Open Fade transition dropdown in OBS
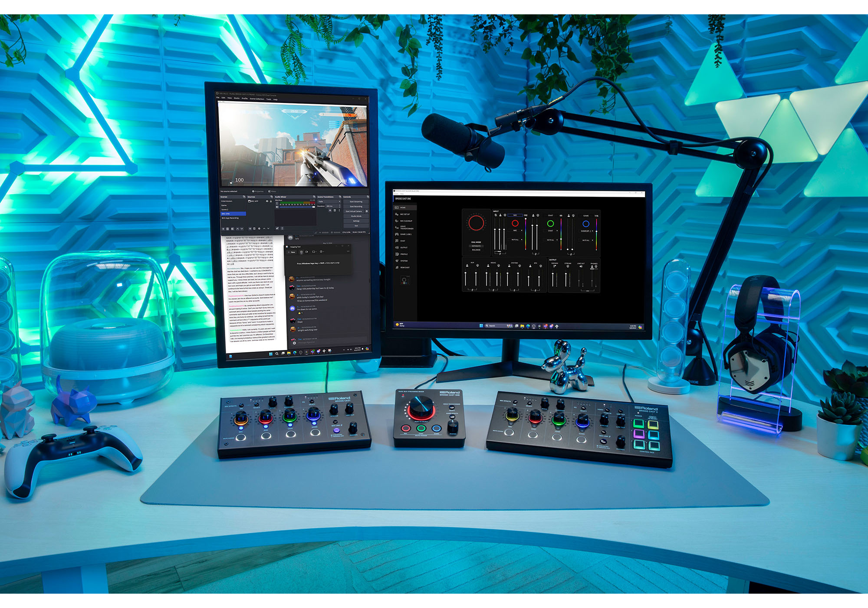 click(x=329, y=202)
